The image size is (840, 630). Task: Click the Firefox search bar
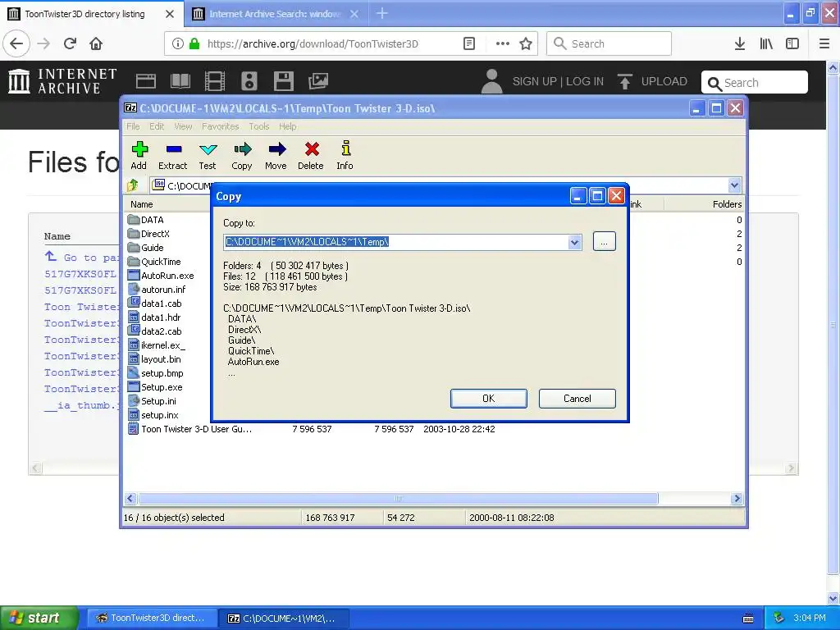pyautogui.click(x=609, y=43)
